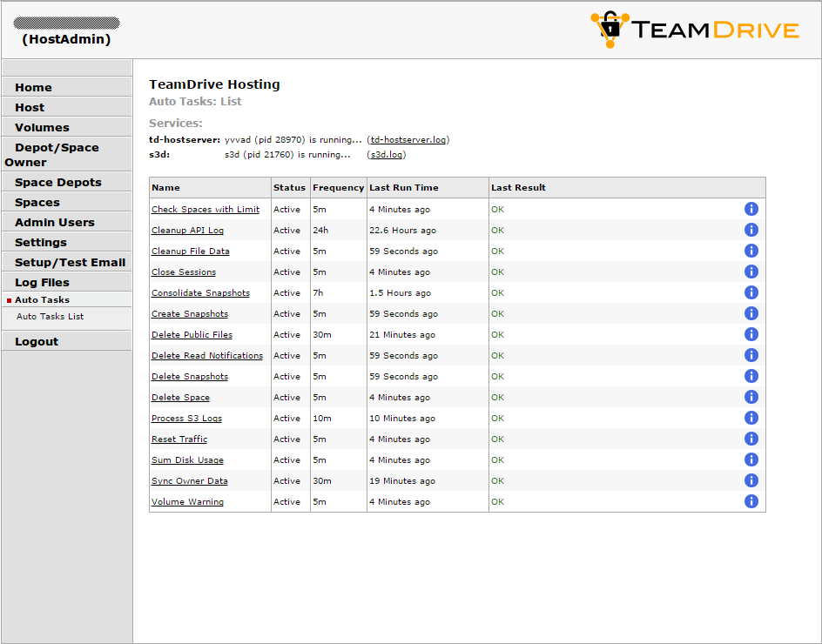Click the info icon beside Cleanup API Log
822x644 pixels.
pyautogui.click(x=751, y=230)
